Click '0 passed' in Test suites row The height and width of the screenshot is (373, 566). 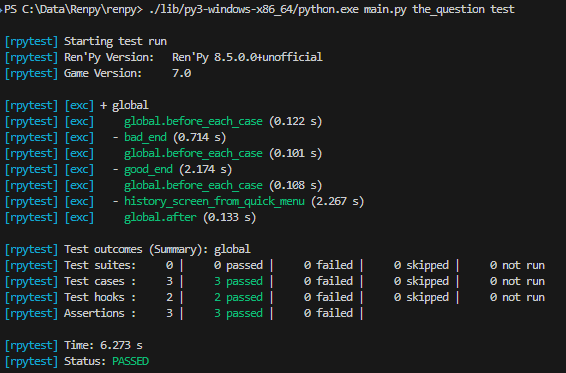(238, 265)
